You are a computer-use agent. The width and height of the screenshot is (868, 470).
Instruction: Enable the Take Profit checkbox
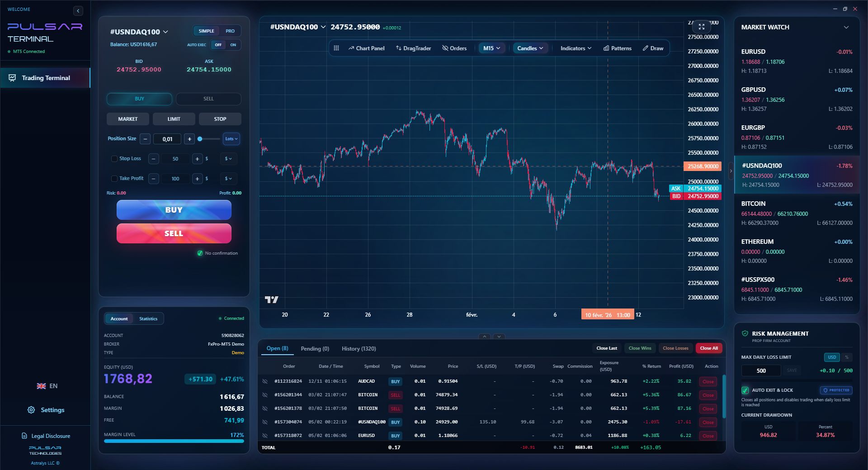point(114,178)
